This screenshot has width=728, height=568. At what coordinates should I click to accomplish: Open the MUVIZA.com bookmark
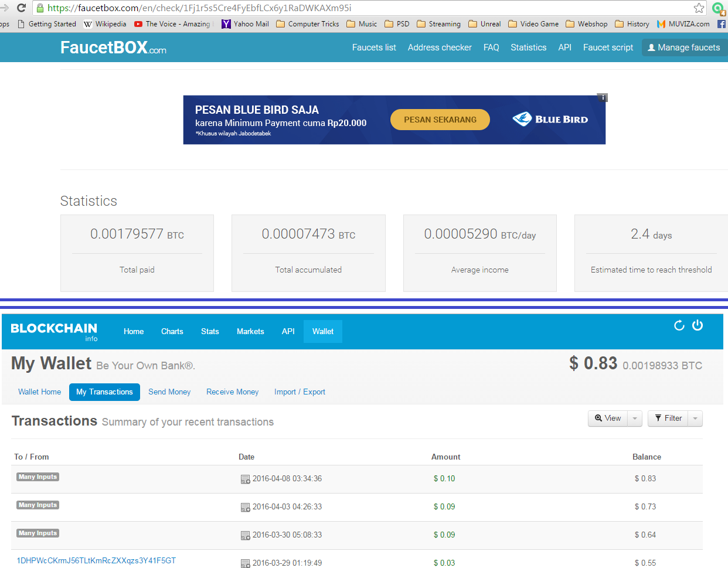683,24
